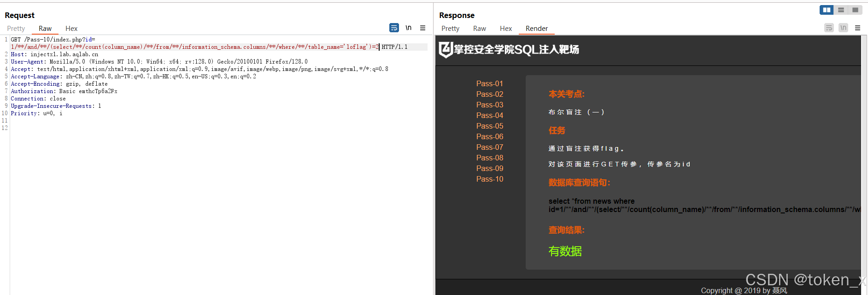Click the Upgrade-Insecure-Requests: 1 line
Image resolution: width=868 pixels, height=295 pixels.
coord(56,106)
